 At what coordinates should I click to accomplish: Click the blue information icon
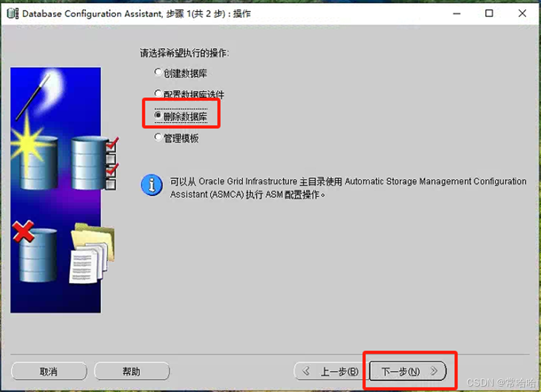tap(151, 185)
